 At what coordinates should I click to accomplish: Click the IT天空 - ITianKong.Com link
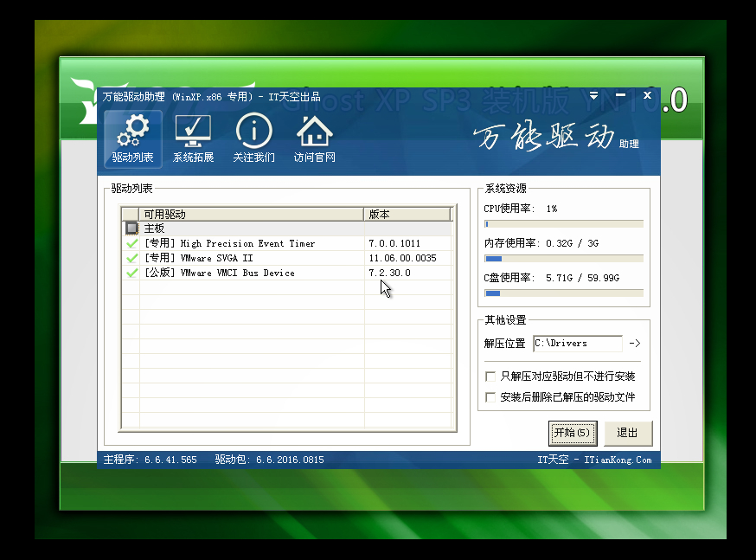594,460
